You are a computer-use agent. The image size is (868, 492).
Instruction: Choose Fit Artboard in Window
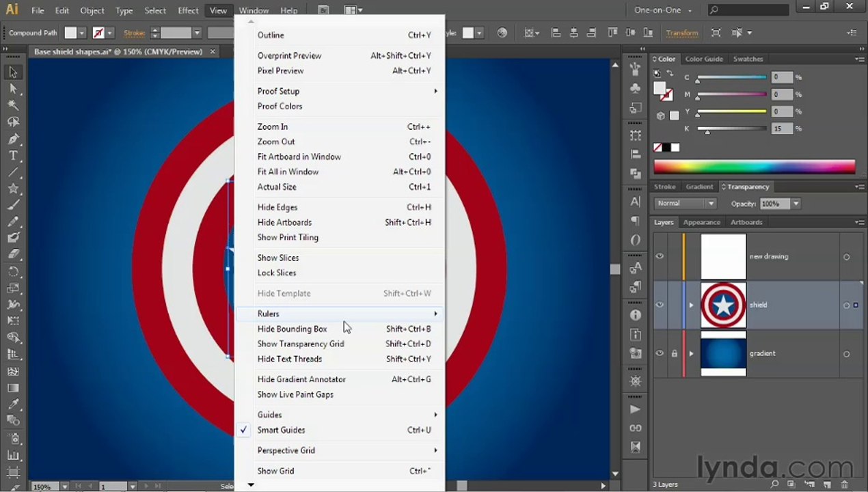click(299, 156)
